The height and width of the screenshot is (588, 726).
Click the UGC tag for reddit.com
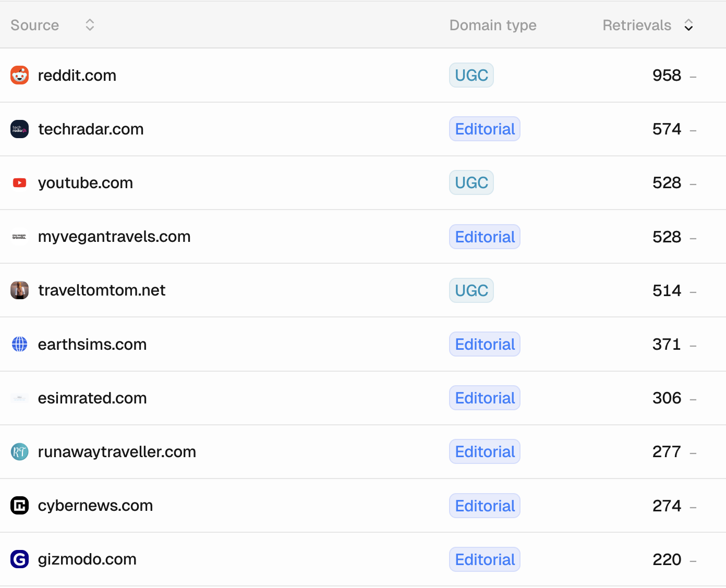click(471, 75)
